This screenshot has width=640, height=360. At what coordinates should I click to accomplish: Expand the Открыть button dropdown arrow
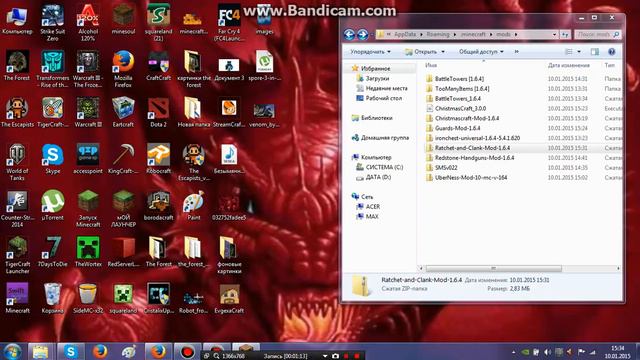coord(443,52)
